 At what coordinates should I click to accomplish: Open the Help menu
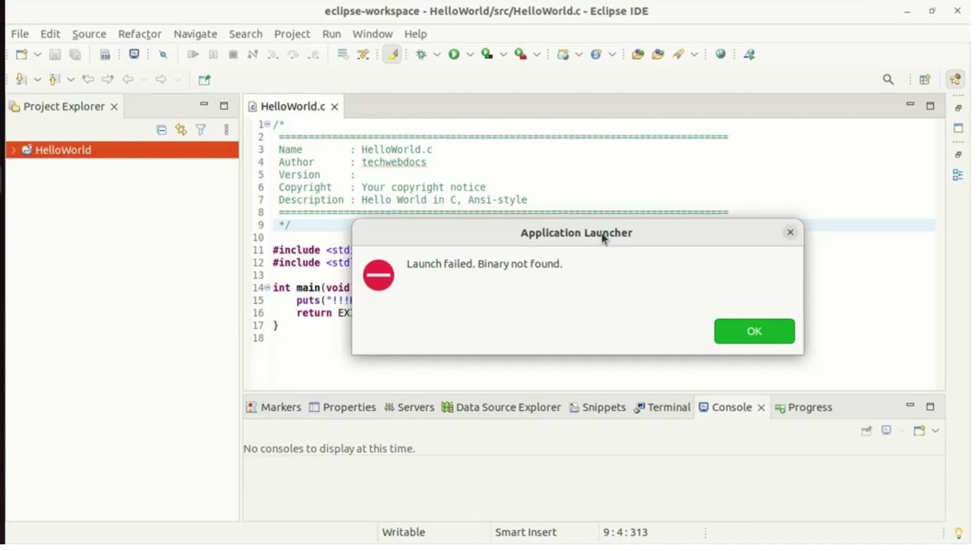[416, 34]
